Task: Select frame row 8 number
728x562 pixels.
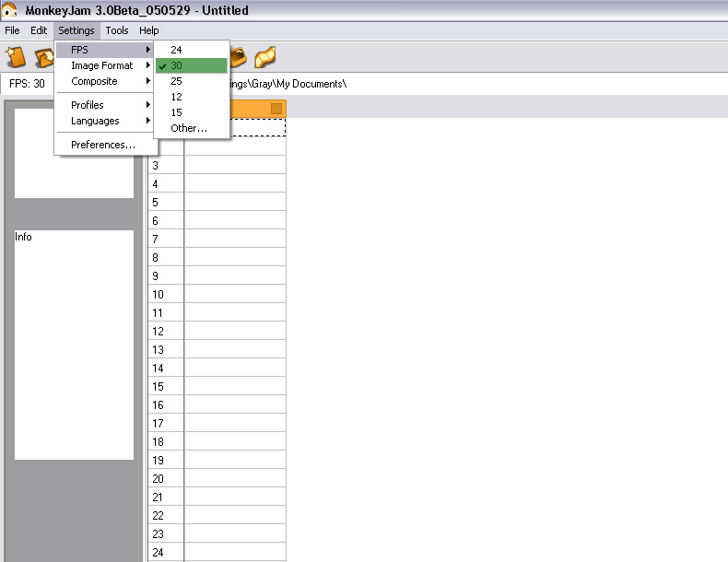Action: point(166,257)
